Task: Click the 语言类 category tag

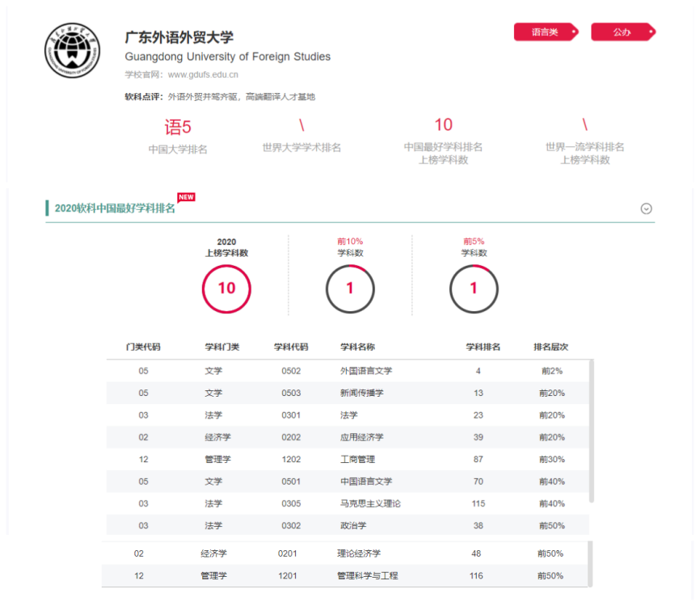Action: pos(545,32)
